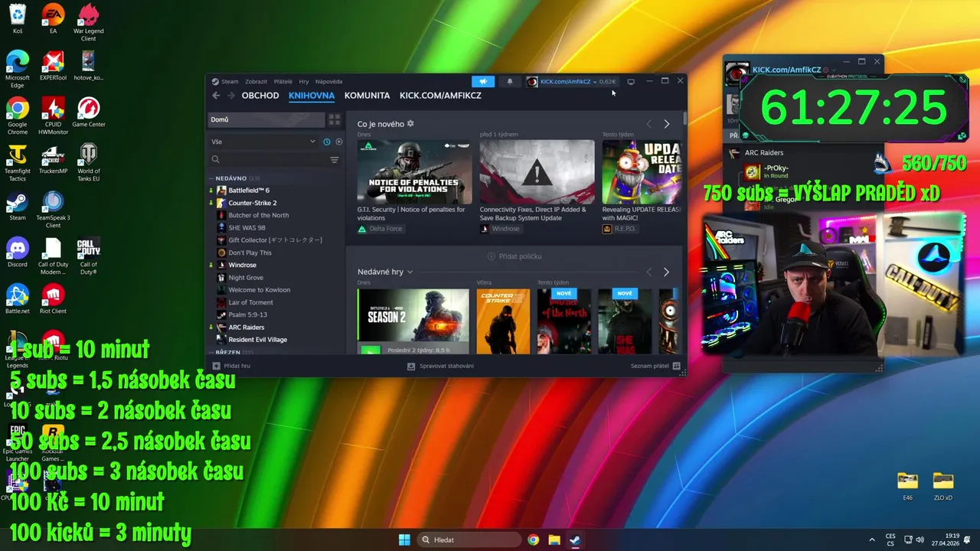This screenshot has height=551, width=980.
Task: Open TeamSpeak 3 Client shortcut
Action: coord(53,207)
